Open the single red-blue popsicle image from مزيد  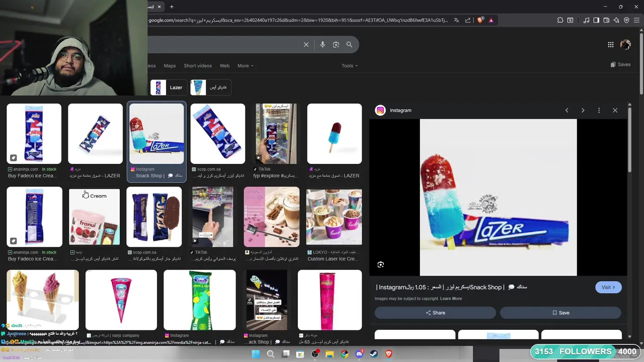(335, 134)
